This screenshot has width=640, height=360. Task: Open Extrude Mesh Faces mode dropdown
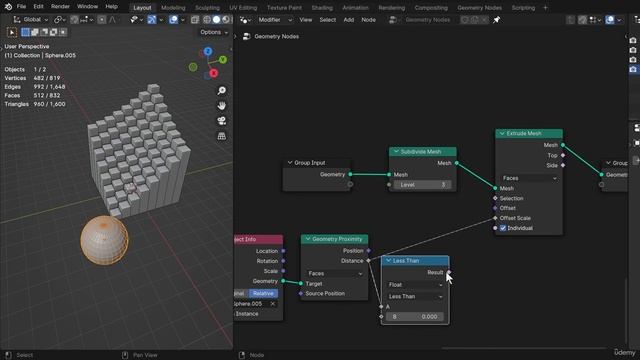pos(529,178)
